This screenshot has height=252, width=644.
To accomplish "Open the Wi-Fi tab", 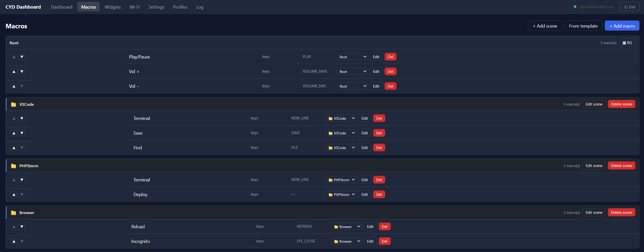I will [135, 7].
